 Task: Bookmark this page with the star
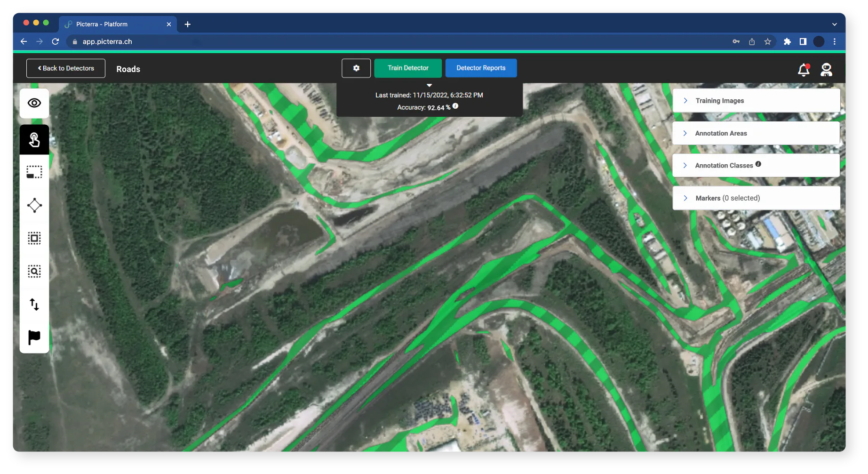(x=768, y=41)
